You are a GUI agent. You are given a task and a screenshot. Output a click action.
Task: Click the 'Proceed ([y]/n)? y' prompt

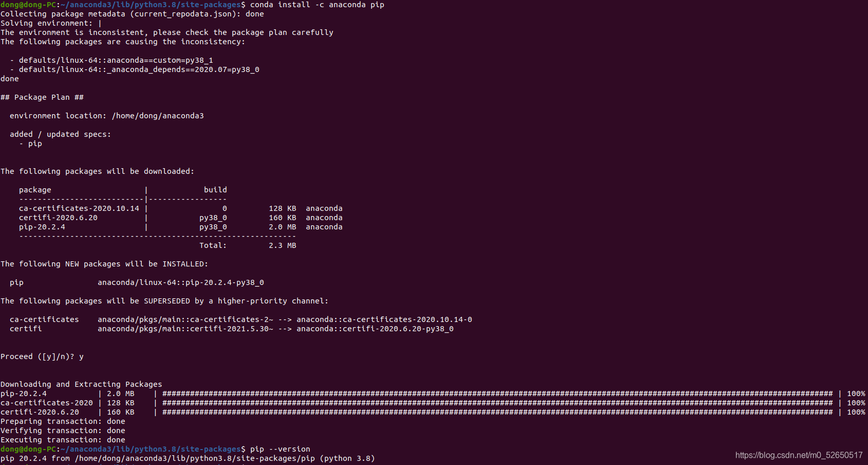tap(42, 356)
